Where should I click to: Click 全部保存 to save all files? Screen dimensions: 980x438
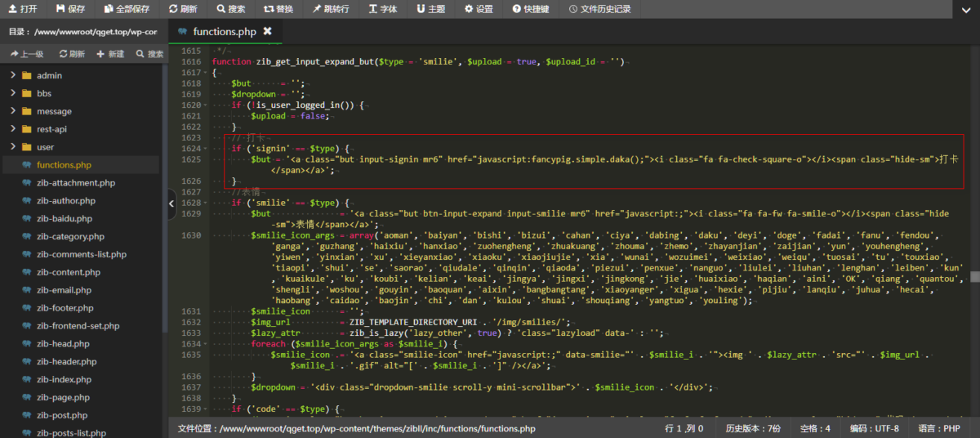click(127, 9)
